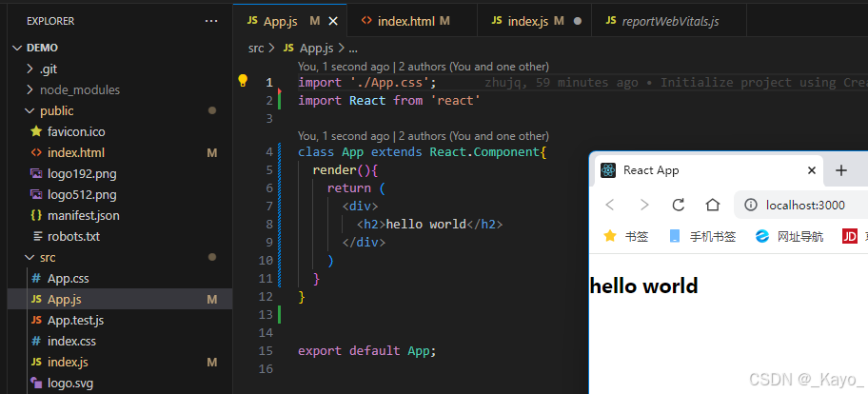Click authors CodeLens above line 1

[423, 67]
